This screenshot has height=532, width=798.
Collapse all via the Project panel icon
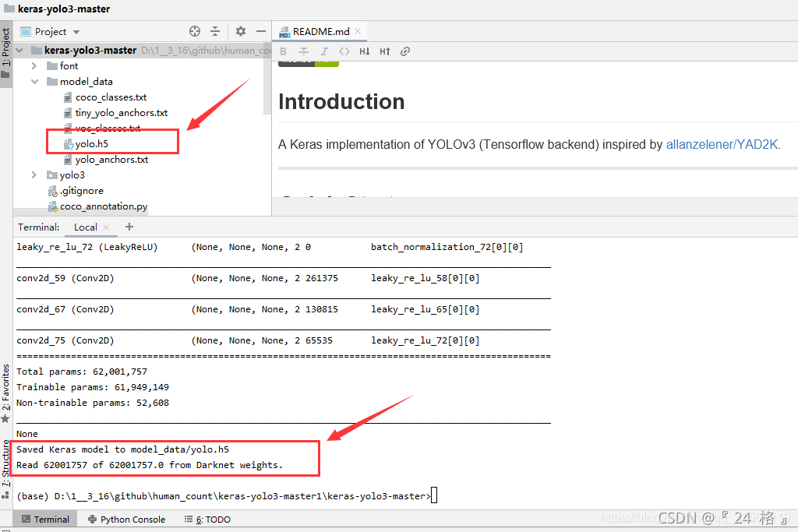[215, 31]
